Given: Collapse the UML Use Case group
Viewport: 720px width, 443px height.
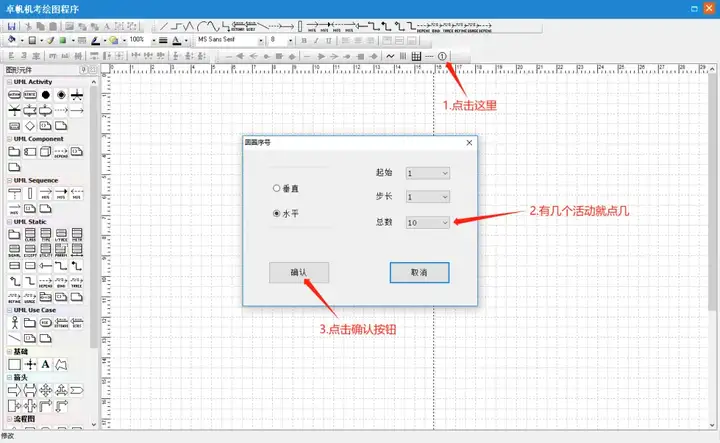Looking at the screenshot, I should coord(9,310).
